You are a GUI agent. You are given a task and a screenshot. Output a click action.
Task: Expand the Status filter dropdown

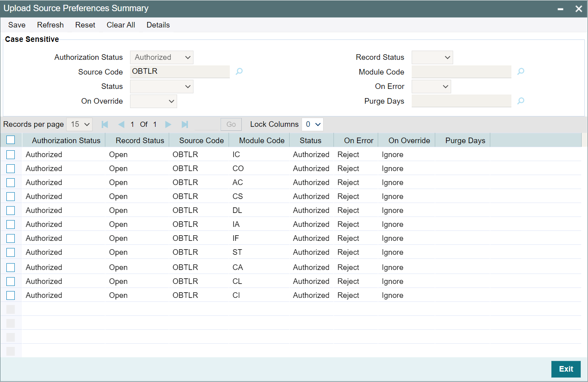point(162,87)
